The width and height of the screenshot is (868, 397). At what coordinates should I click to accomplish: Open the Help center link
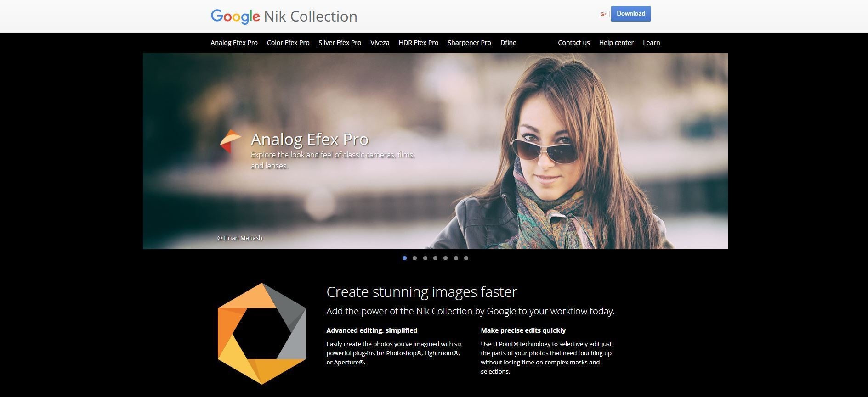tap(616, 43)
